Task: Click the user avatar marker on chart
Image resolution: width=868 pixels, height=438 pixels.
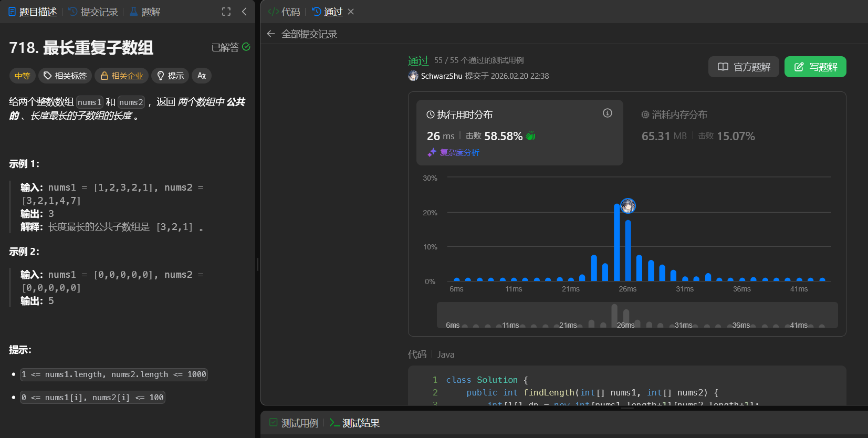Action: [628, 206]
